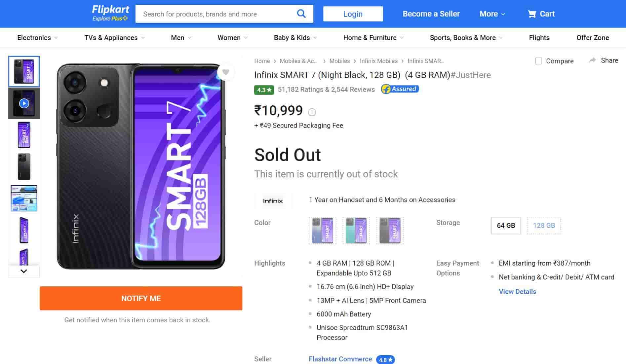Select the 128 GB storage option
The height and width of the screenshot is (364, 626).
pyautogui.click(x=544, y=226)
